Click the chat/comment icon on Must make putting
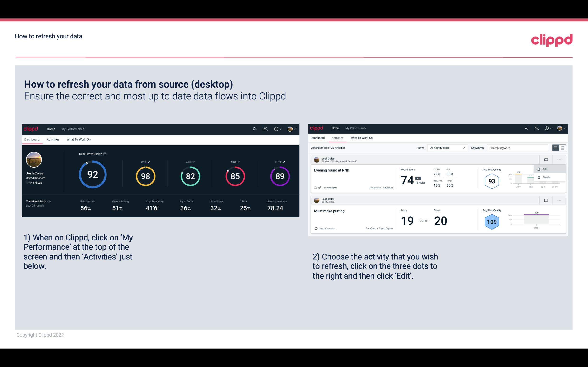This screenshot has width=588, height=367. [546, 200]
